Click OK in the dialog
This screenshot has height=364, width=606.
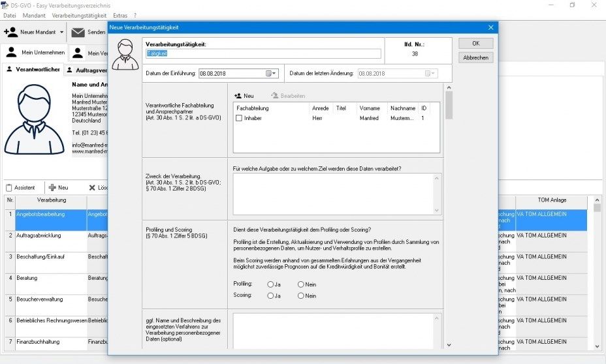[x=476, y=43]
